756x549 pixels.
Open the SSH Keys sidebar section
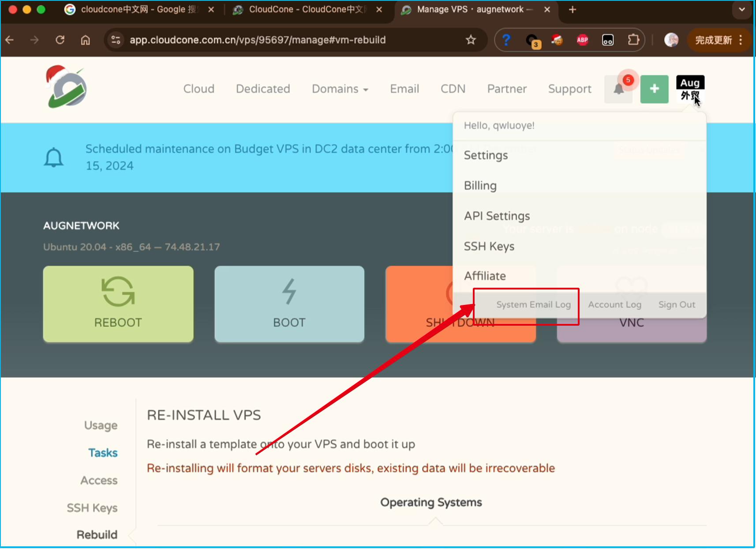tap(92, 508)
